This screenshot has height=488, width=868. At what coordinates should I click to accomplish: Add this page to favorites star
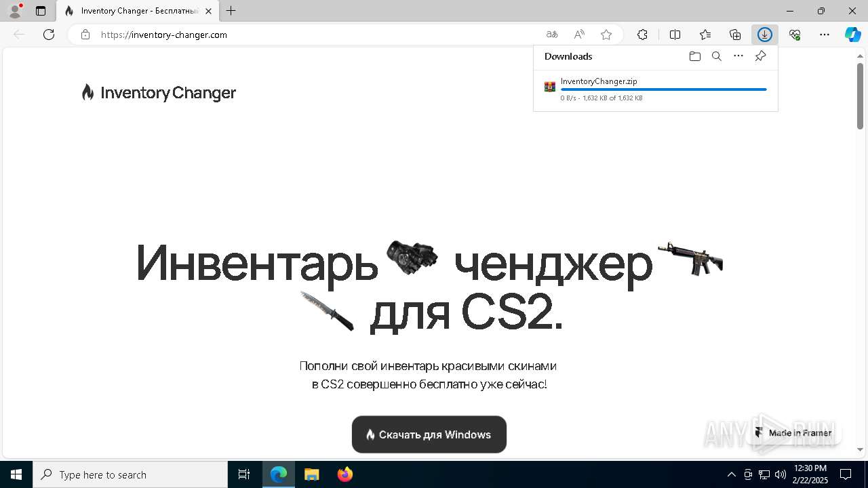pyautogui.click(x=606, y=35)
